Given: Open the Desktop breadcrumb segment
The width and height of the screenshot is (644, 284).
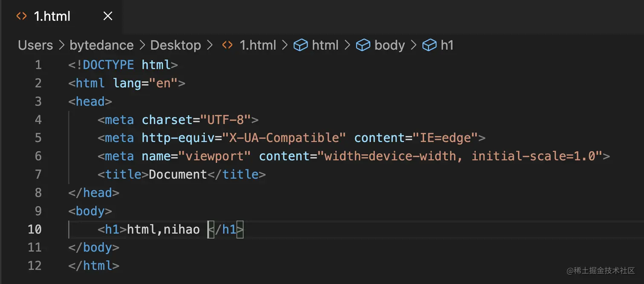Looking at the screenshot, I should point(175,45).
